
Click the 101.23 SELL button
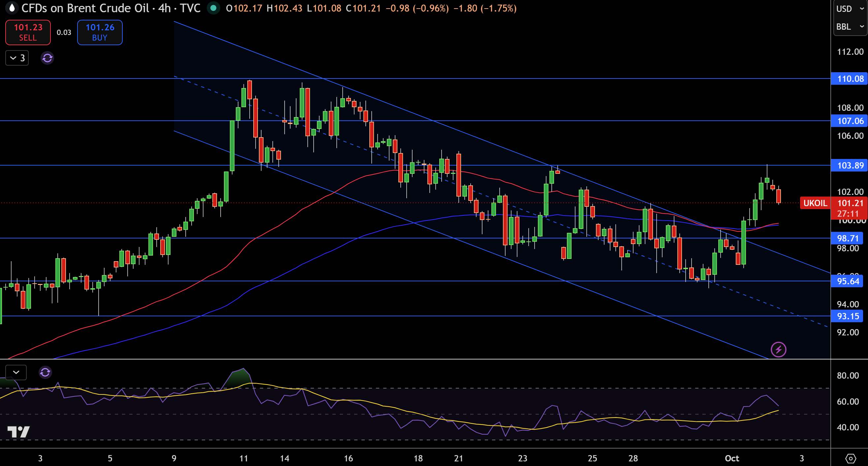[x=28, y=32]
